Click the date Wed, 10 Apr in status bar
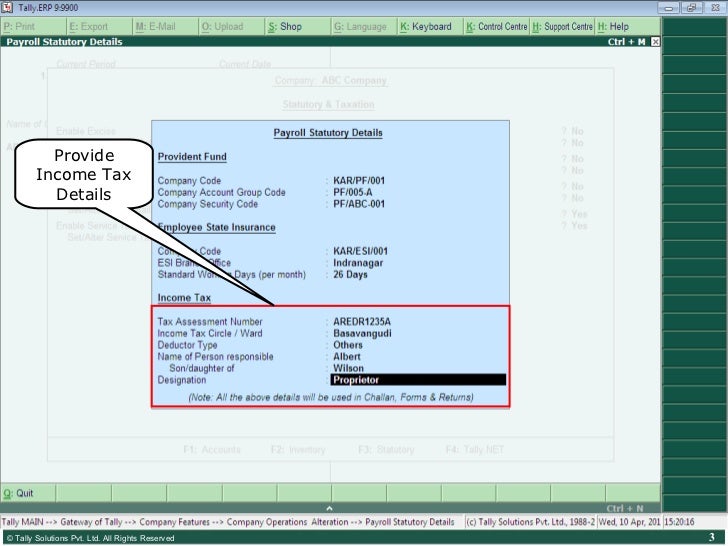728x546 pixels. 629,522
